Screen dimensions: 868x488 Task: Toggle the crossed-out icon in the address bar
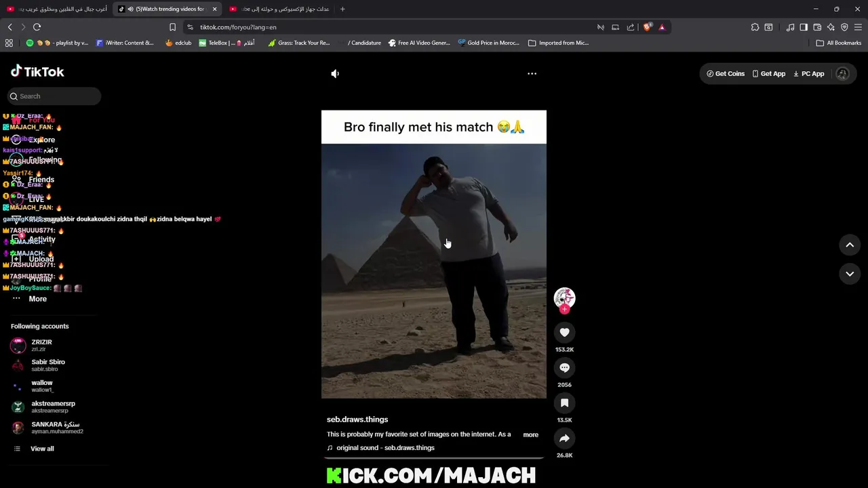tap(601, 27)
